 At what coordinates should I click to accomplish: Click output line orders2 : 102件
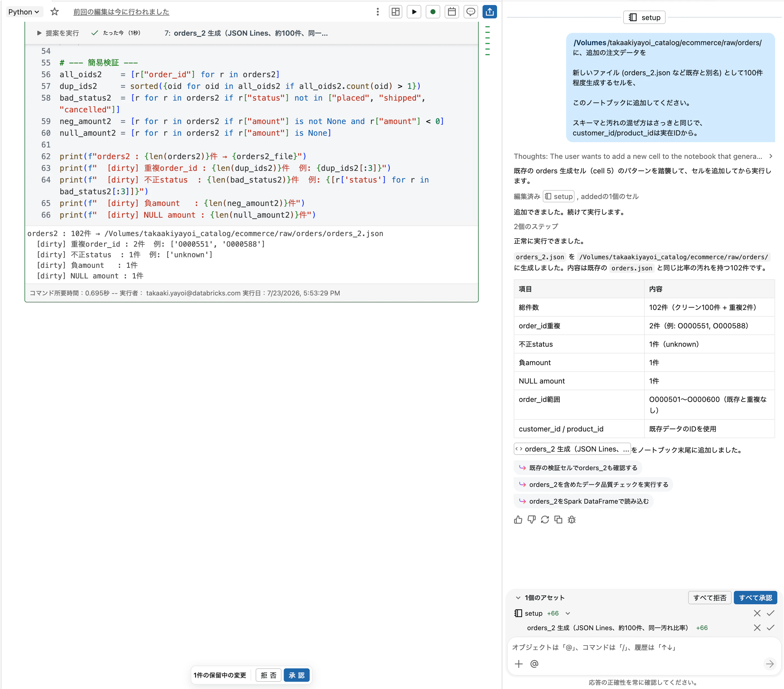click(x=205, y=234)
